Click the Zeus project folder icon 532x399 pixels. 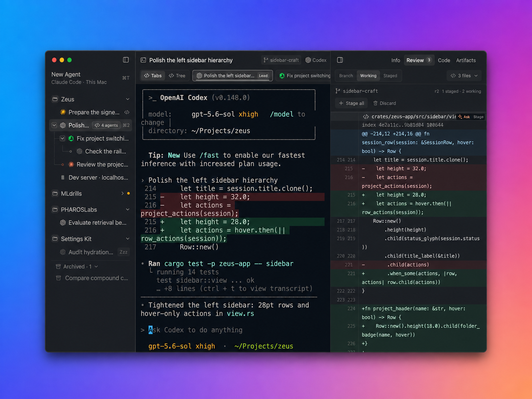click(55, 99)
